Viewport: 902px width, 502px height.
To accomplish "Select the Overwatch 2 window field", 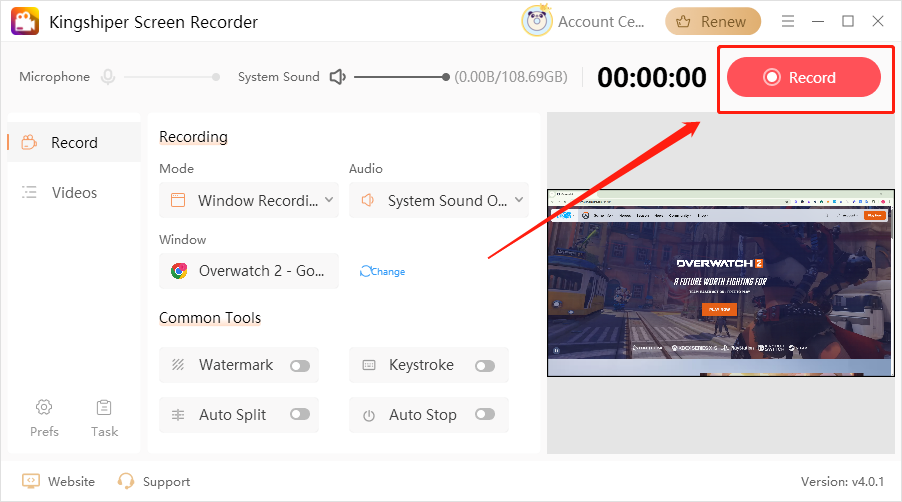I will pyautogui.click(x=249, y=271).
